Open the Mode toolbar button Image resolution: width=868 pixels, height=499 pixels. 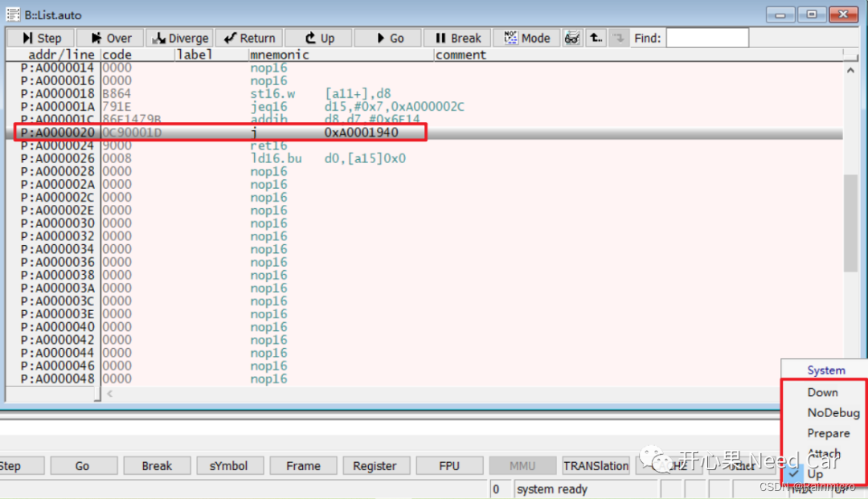tap(526, 38)
